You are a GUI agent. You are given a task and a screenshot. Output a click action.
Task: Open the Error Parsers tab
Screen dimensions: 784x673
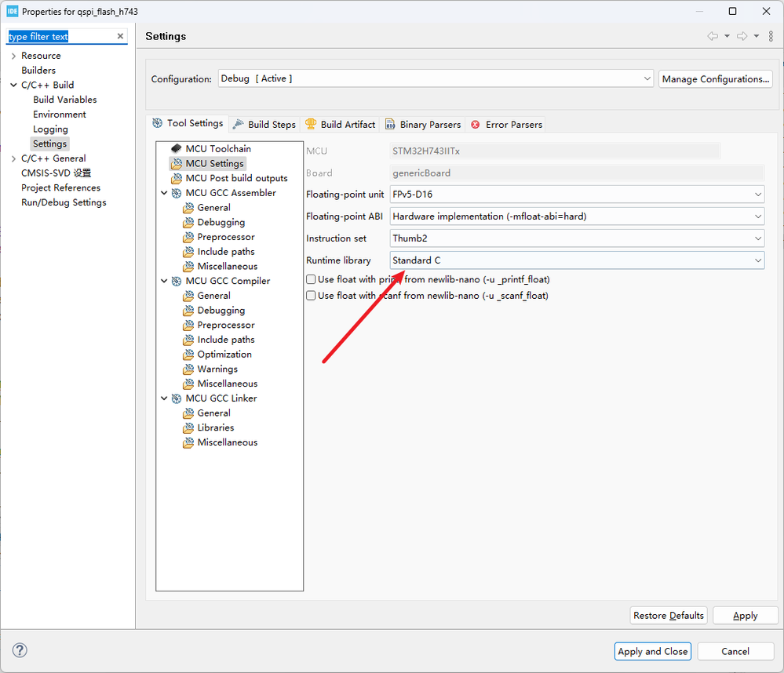pos(507,125)
